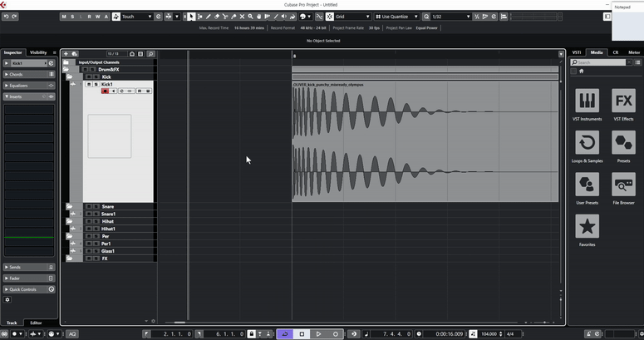Toggle the AQ auto quantize button
This screenshot has width=644, height=340.
(x=72, y=334)
